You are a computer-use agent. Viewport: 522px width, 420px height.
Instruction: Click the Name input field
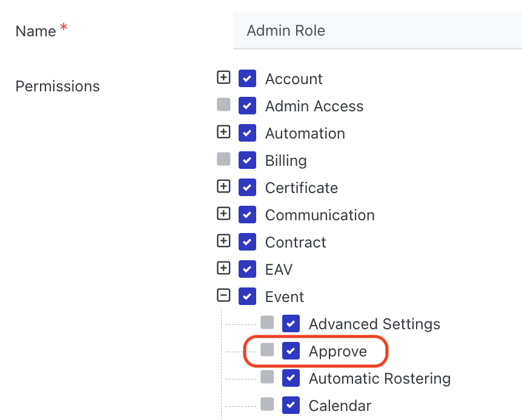click(377, 31)
